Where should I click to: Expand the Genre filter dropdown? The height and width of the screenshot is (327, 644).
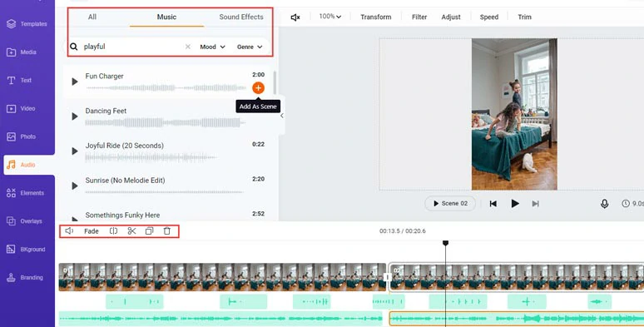250,47
